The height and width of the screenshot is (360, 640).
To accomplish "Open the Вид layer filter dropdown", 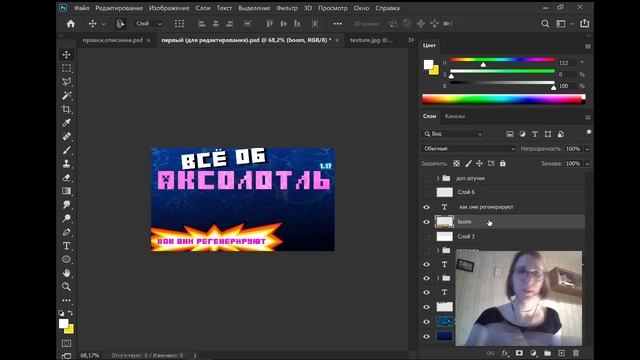I will (453, 134).
